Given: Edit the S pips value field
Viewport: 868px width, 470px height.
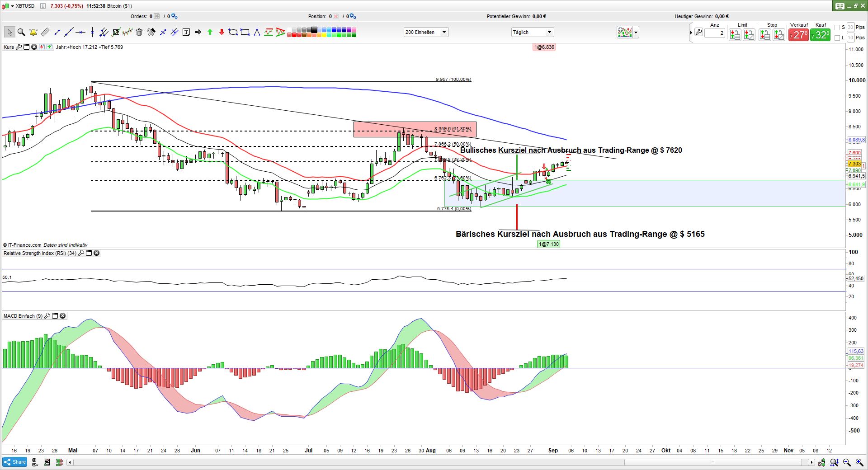Looking at the screenshot, I should click(850, 28).
